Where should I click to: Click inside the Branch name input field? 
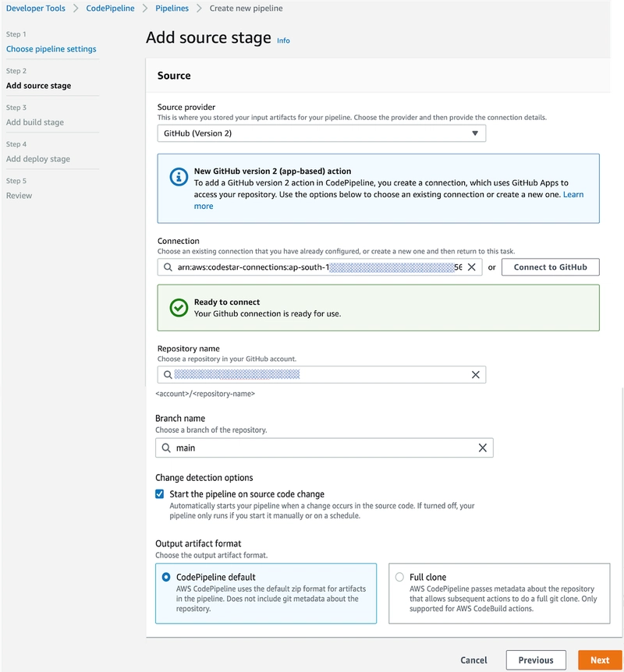click(324, 448)
